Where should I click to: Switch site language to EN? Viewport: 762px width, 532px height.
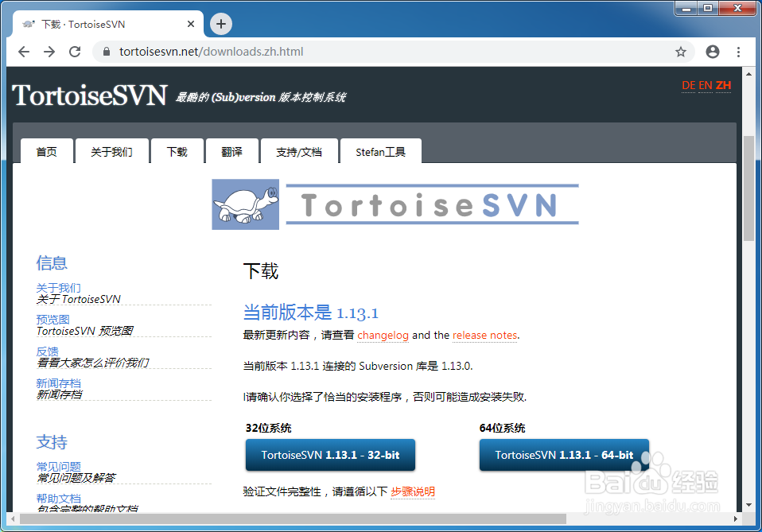point(705,84)
